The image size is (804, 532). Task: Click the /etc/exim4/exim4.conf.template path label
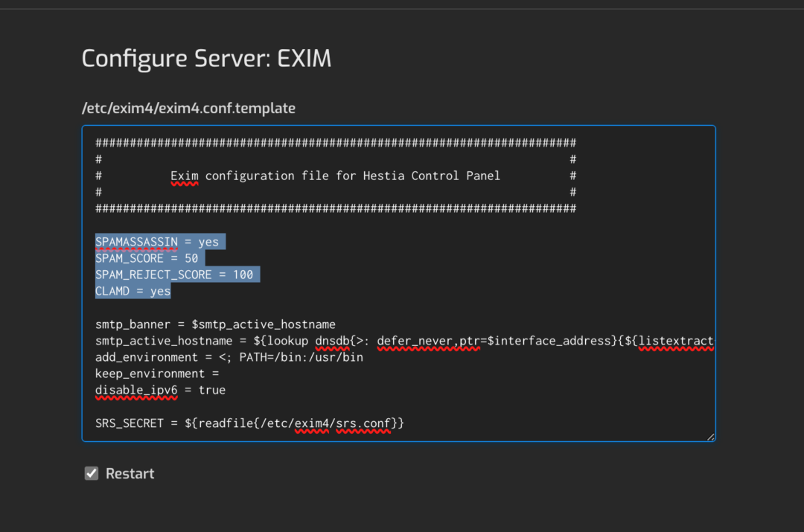click(x=188, y=108)
